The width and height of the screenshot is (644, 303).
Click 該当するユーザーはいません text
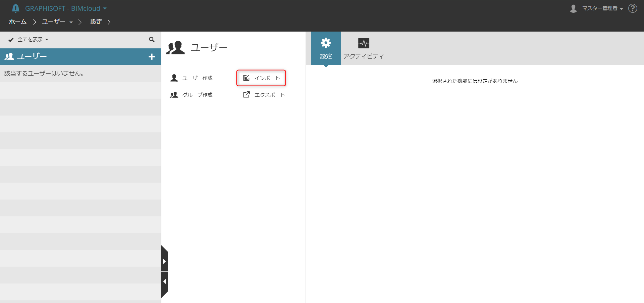[x=44, y=74]
